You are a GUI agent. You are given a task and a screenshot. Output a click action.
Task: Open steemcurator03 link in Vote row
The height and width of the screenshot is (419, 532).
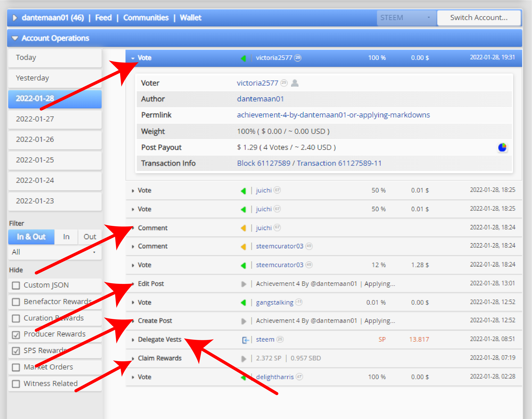280,265
